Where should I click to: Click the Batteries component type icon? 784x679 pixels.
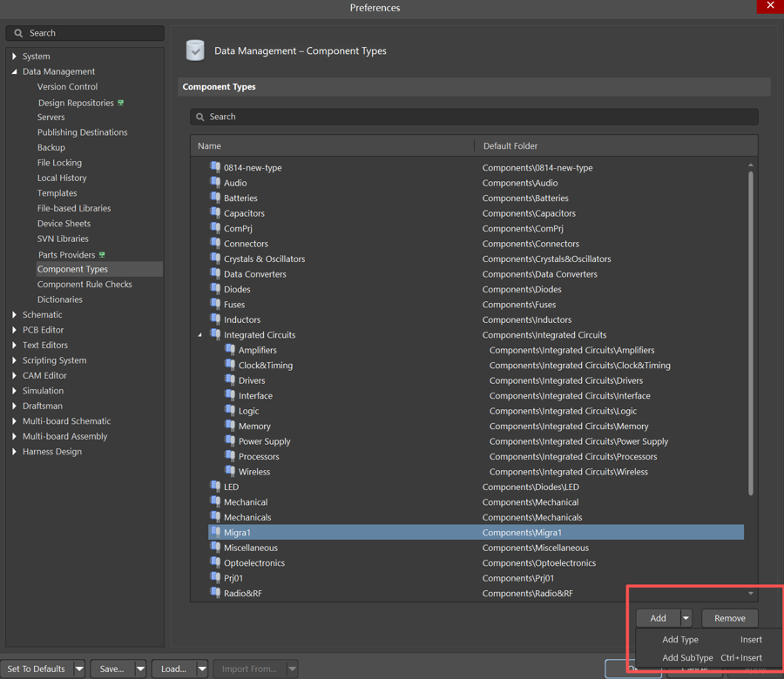pyautogui.click(x=215, y=198)
